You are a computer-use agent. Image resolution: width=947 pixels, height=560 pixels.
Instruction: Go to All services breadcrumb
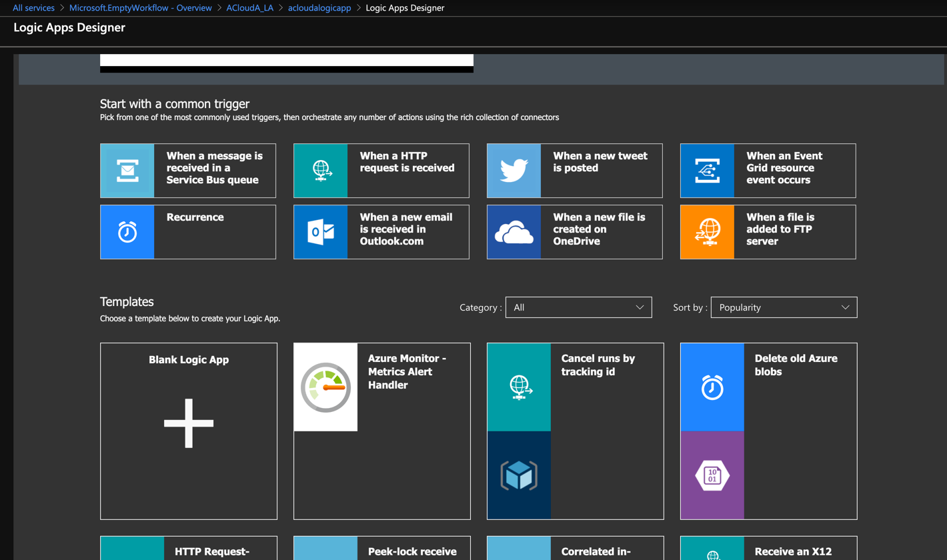click(34, 8)
